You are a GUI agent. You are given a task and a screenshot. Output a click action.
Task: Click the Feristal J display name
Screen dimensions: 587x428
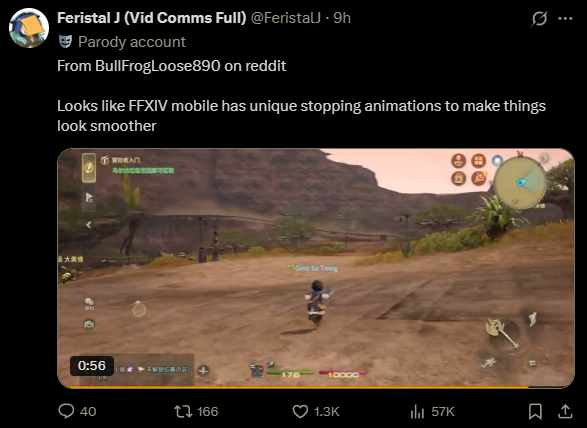pos(152,18)
